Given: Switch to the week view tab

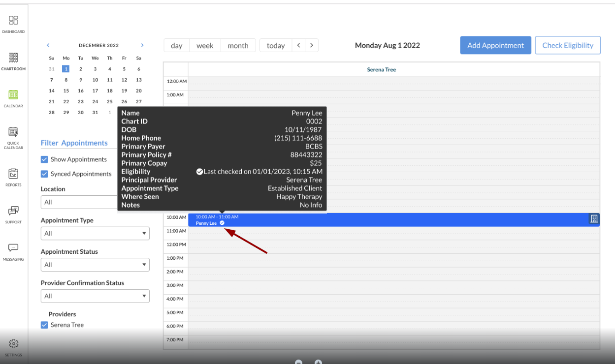Looking at the screenshot, I should coord(205,45).
